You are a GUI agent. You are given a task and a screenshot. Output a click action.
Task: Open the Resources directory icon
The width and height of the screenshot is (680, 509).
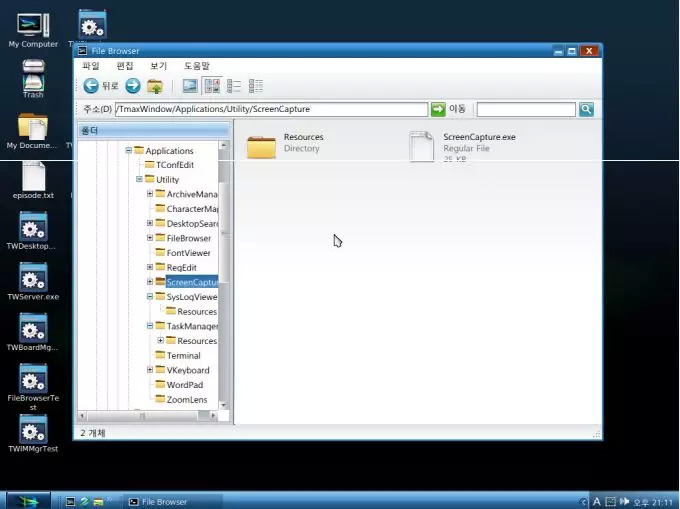(x=262, y=146)
